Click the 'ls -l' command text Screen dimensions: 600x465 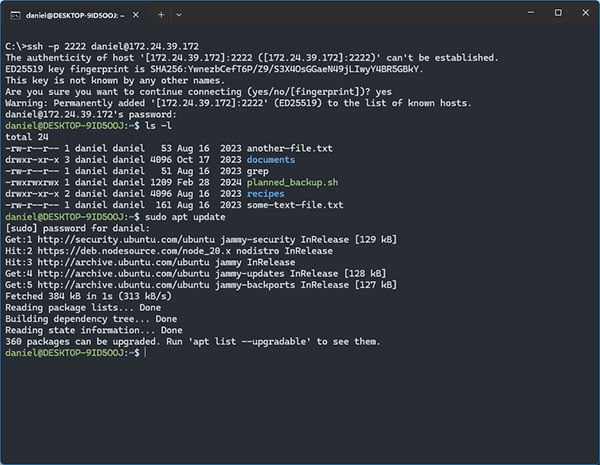tap(158, 126)
